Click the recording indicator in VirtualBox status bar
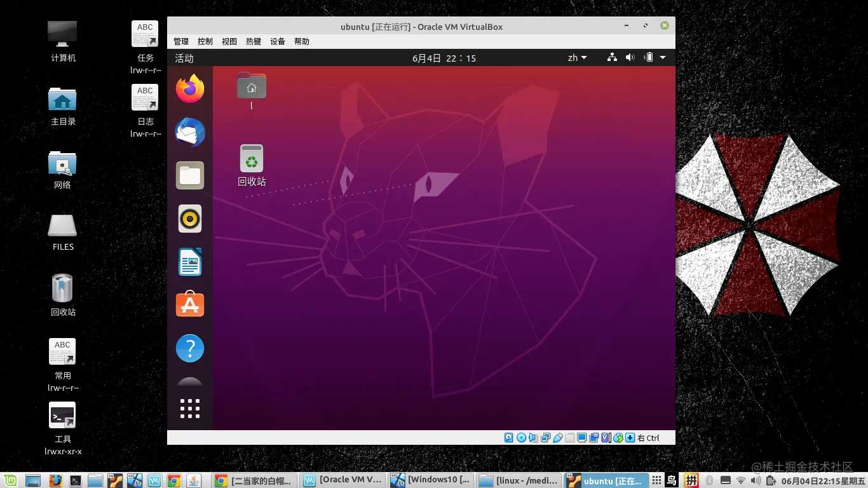Image resolution: width=868 pixels, height=488 pixels. pyautogui.click(x=593, y=437)
